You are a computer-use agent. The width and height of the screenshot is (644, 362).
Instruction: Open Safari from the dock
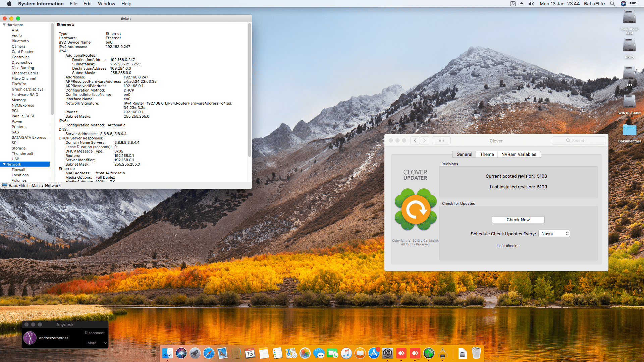[209, 353]
